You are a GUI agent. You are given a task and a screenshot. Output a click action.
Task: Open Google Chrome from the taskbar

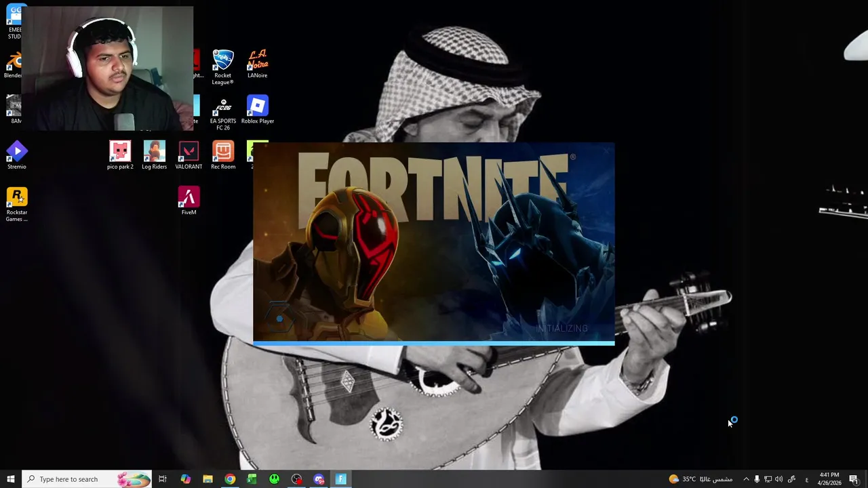230,479
